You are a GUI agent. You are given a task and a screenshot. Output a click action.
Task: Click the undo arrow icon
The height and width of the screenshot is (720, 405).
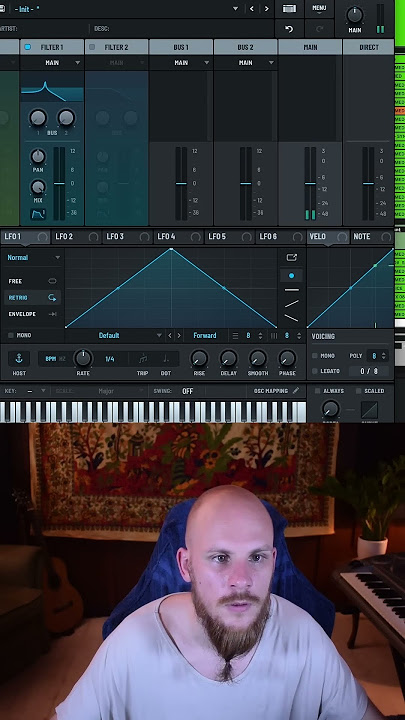pos(289,29)
